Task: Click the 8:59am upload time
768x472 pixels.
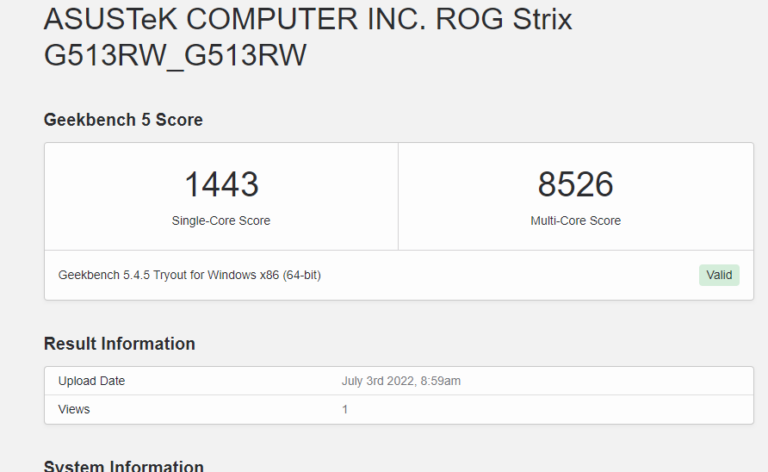Action: (x=440, y=381)
